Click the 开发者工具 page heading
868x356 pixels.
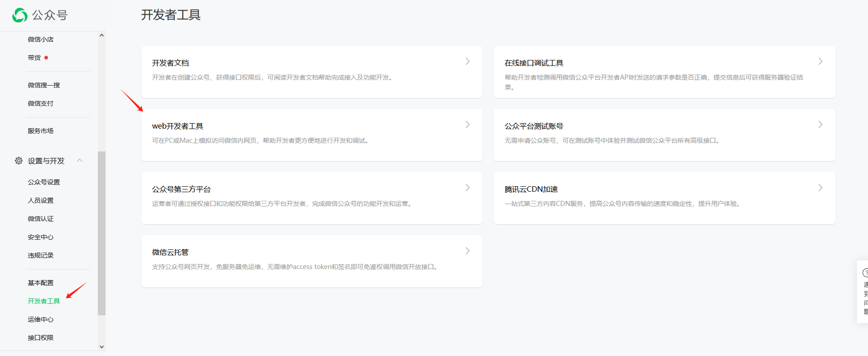[171, 15]
